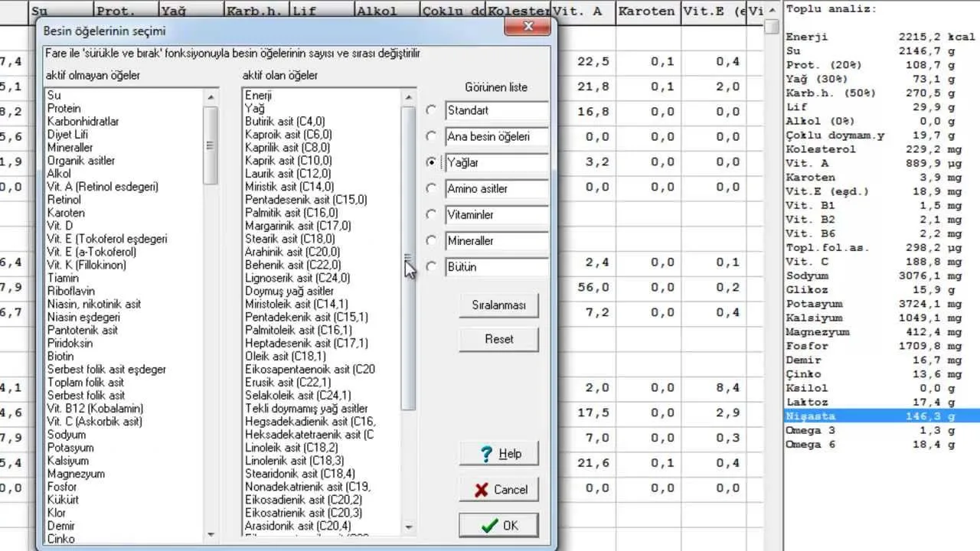Select 'Biotin' in inactive list
This screenshot has width=980, height=551.
click(60, 356)
